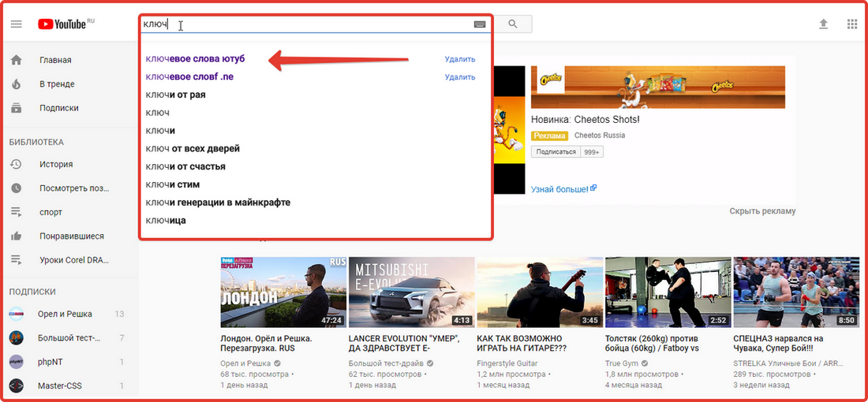The height and width of the screenshot is (402, 868).
Task: Open the on-screen keyboard in search box
Action: coord(480,24)
